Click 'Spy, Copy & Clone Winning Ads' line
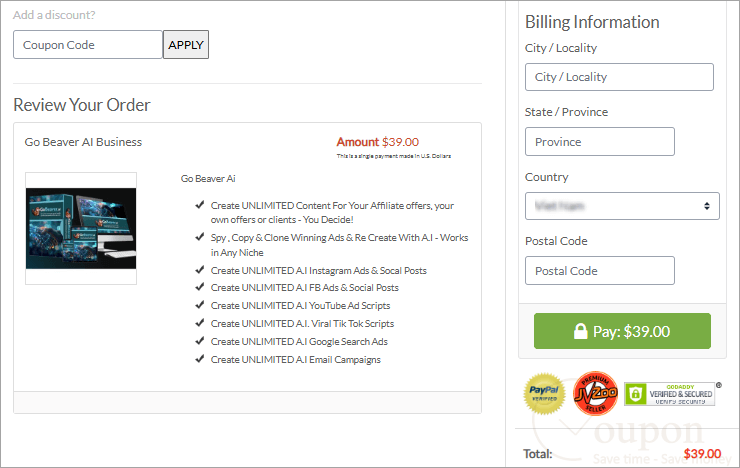Image resolution: width=740 pixels, height=468 pixels. 339,245
